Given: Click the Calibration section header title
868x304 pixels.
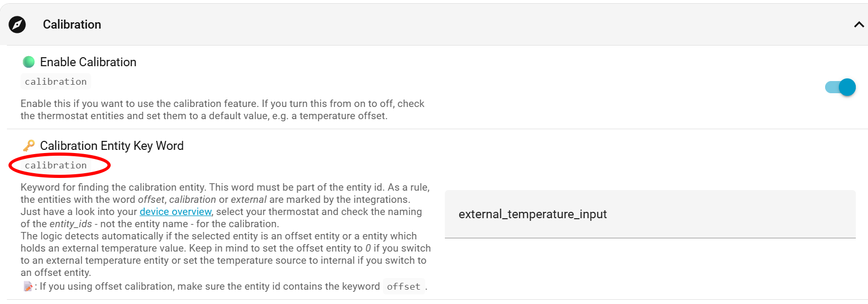Looking at the screenshot, I should pyautogui.click(x=72, y=25).
